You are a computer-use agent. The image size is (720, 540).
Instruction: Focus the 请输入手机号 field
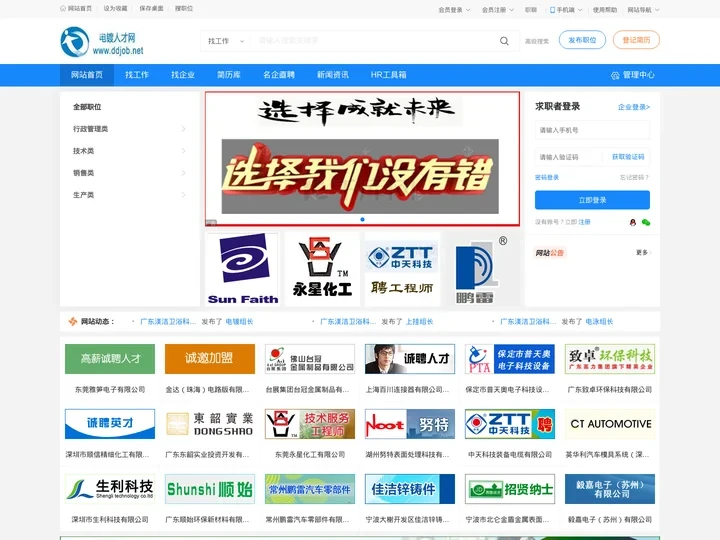[x=592, y=130]
